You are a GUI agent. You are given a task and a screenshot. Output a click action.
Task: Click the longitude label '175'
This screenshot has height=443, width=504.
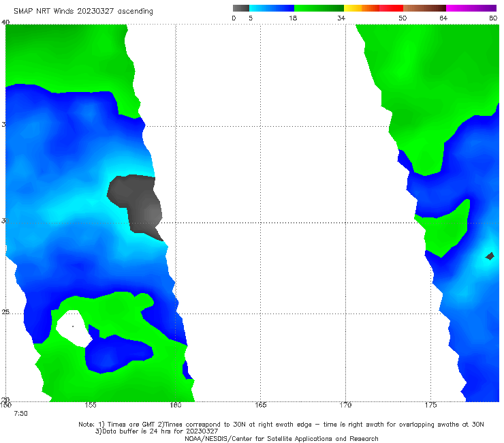click(x=430, y=405)
